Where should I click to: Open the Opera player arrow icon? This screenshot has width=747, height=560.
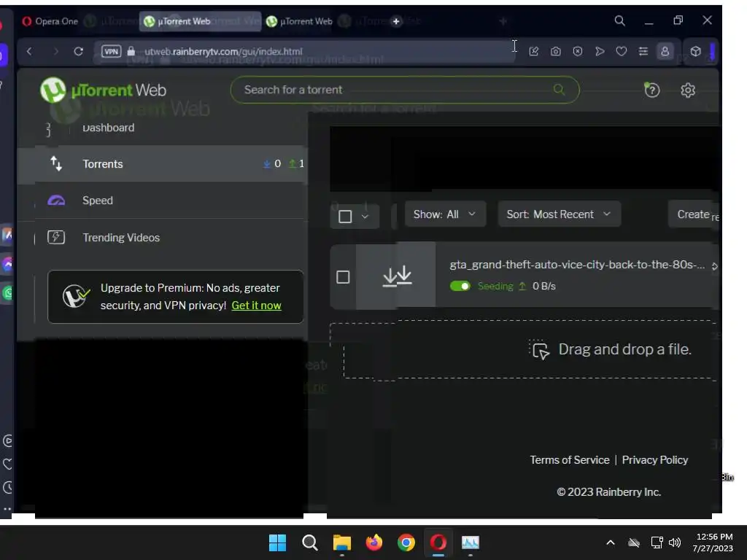pyautogui.click(x=600, y=52)
